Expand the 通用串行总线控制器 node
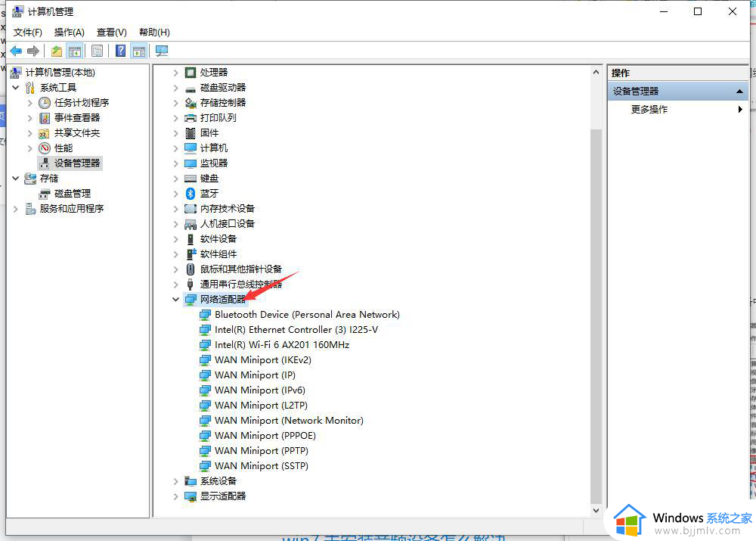 175,284
